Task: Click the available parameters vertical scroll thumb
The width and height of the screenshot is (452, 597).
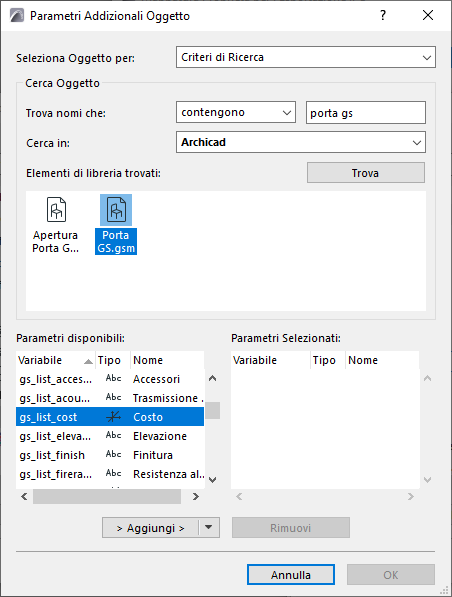Action: tap(213, 410)
